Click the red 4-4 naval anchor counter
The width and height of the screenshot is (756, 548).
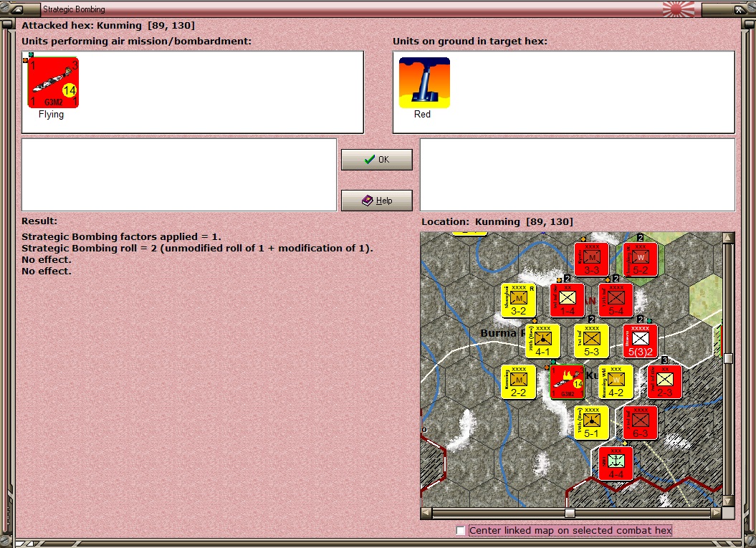tap(616, 463)
